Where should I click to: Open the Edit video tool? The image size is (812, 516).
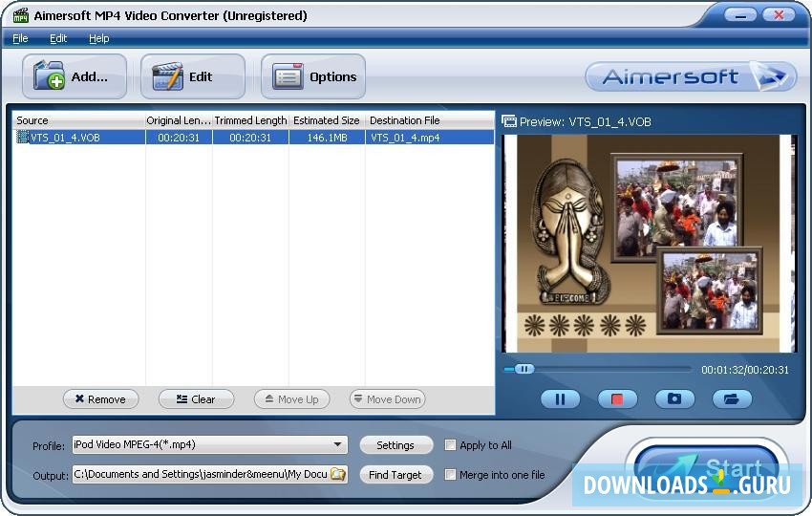pyautogui.click(x=193, y=76)
